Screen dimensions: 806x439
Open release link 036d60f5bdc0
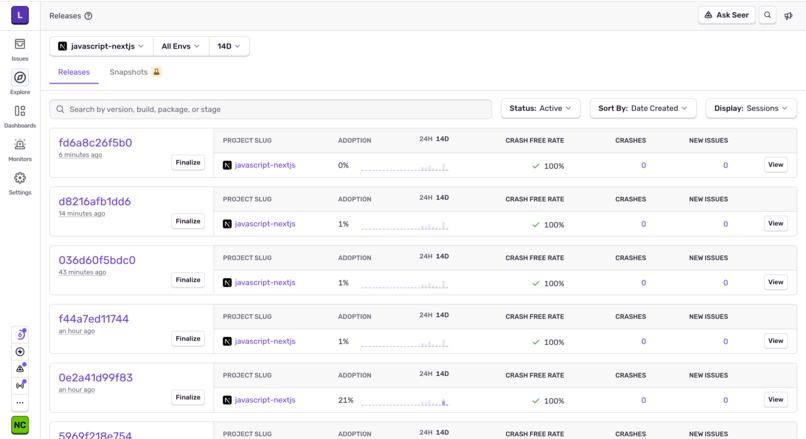point(97,260)
